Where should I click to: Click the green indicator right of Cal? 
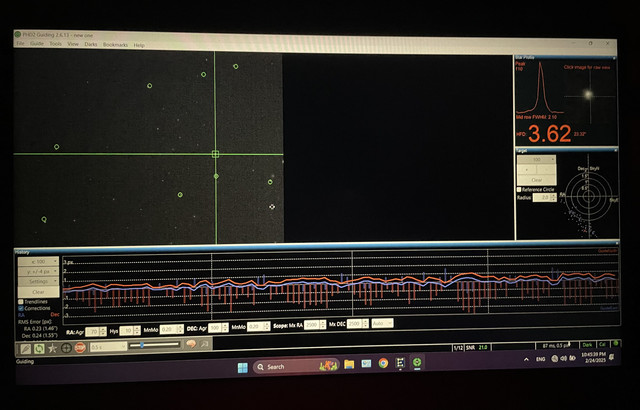[616, 343]
